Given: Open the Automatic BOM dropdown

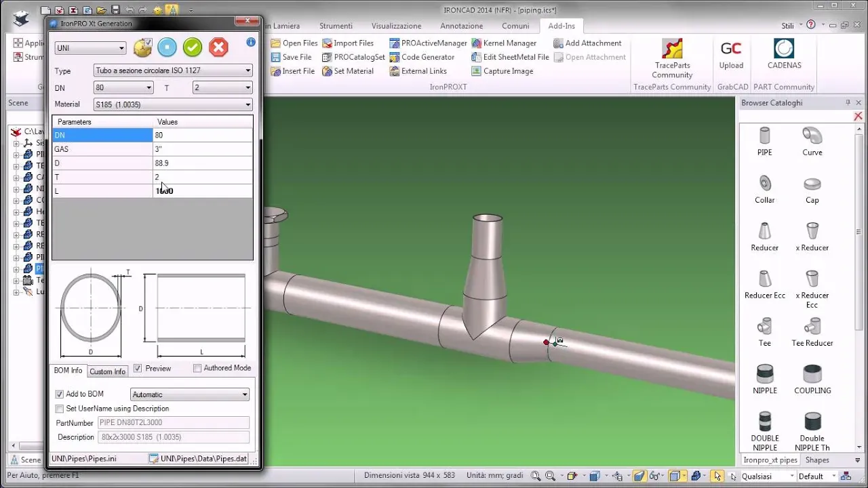Looking at the screenshot, I should tap(190, 394).
